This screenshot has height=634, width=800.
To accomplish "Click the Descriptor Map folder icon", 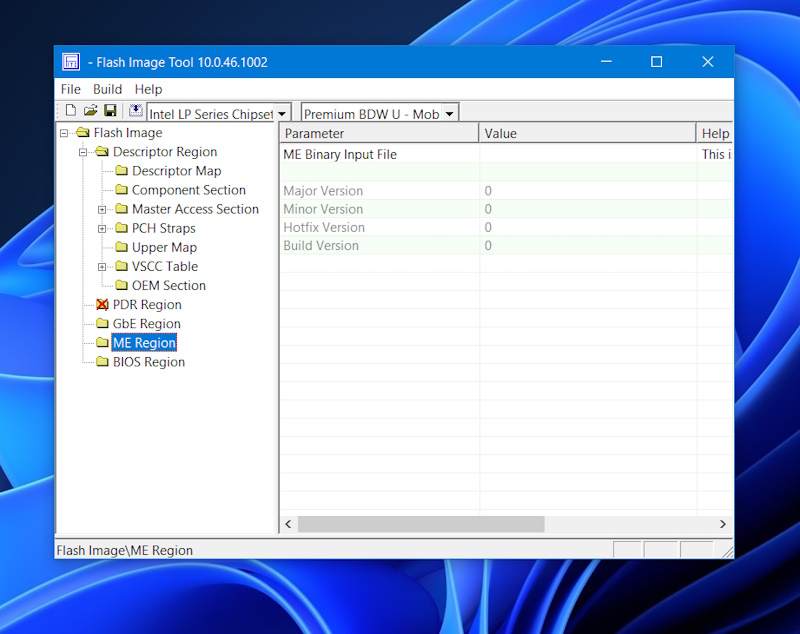I will [121, 170].
